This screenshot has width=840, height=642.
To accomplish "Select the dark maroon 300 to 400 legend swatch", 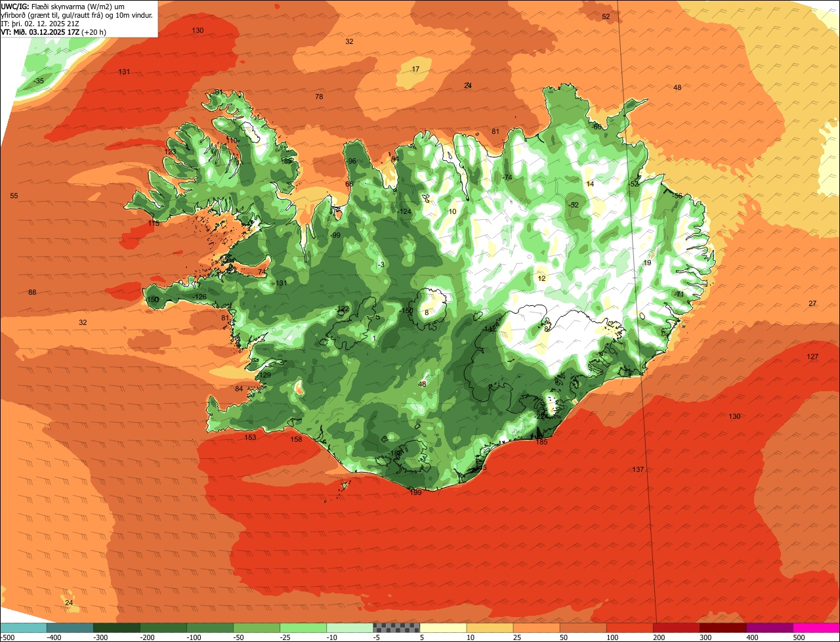I will [723, 627].
